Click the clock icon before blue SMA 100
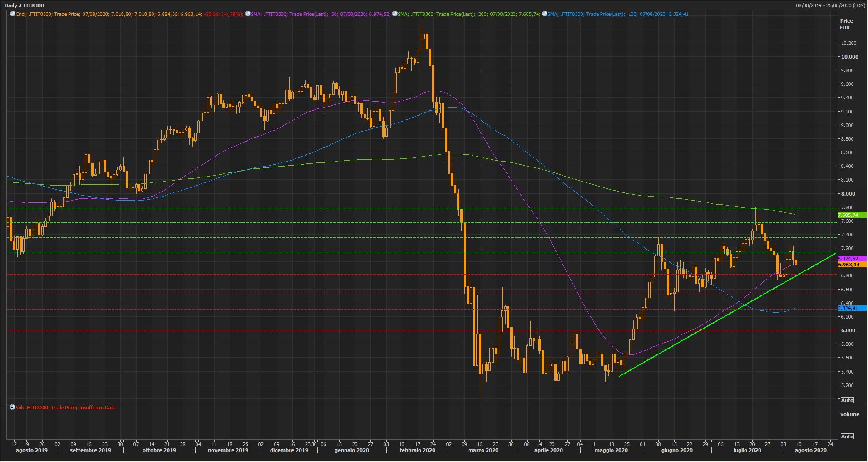868x462 pixels. pyautogui.click(x=544, y=14)
